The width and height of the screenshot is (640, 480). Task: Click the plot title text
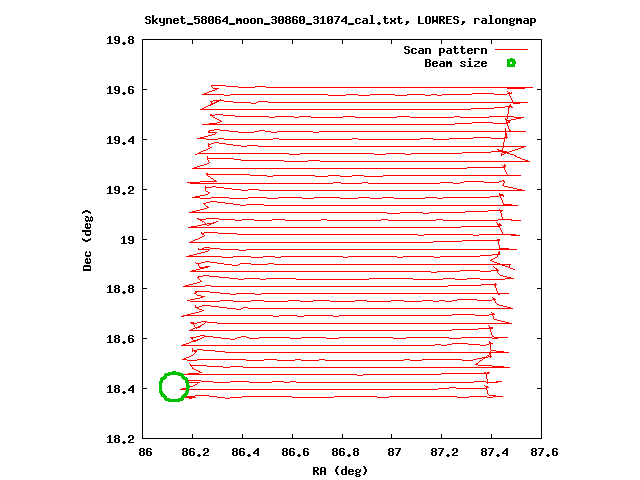(340, 20)
